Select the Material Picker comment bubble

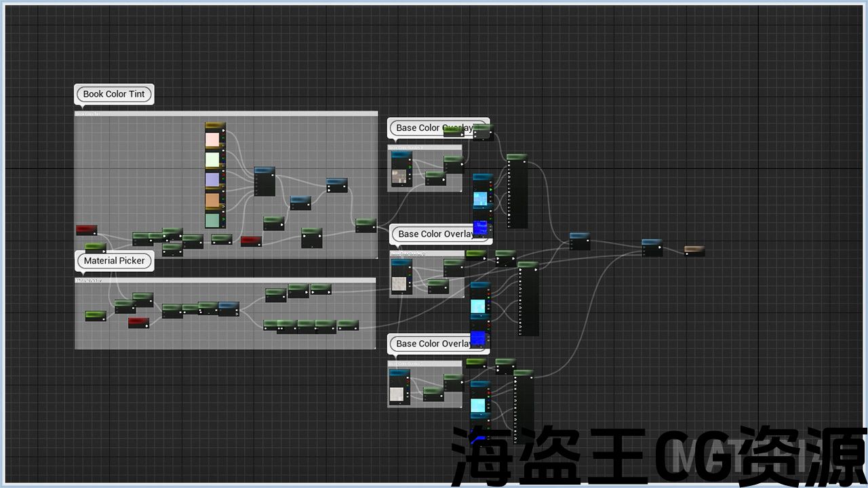(x=114, y=261)
